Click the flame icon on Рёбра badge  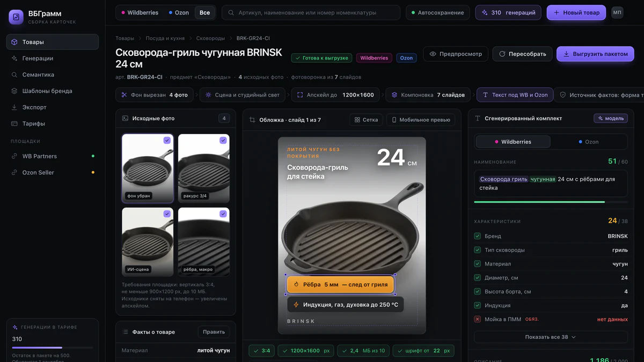coord(296,284)
